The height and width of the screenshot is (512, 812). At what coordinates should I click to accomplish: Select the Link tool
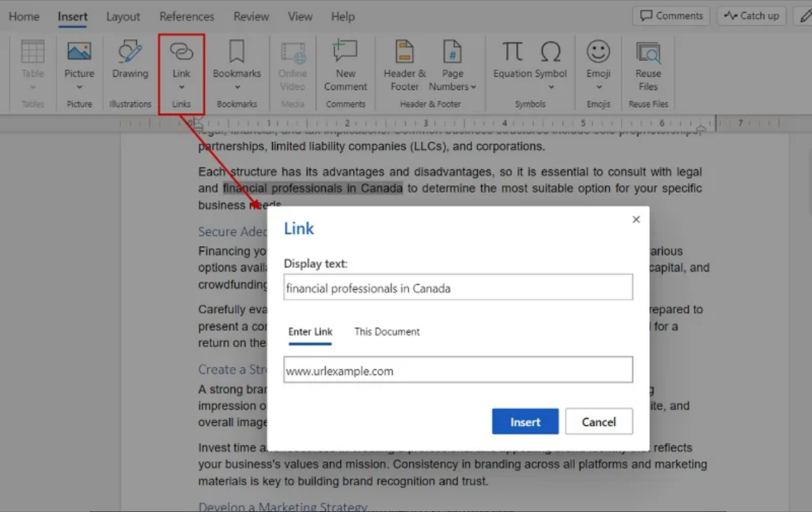[181, 58]
